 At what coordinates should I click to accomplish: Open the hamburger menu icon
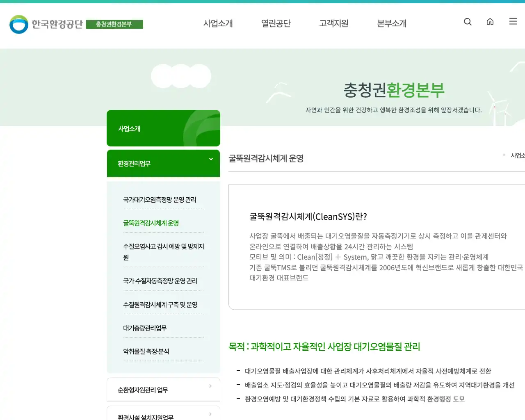pos(513,22)
